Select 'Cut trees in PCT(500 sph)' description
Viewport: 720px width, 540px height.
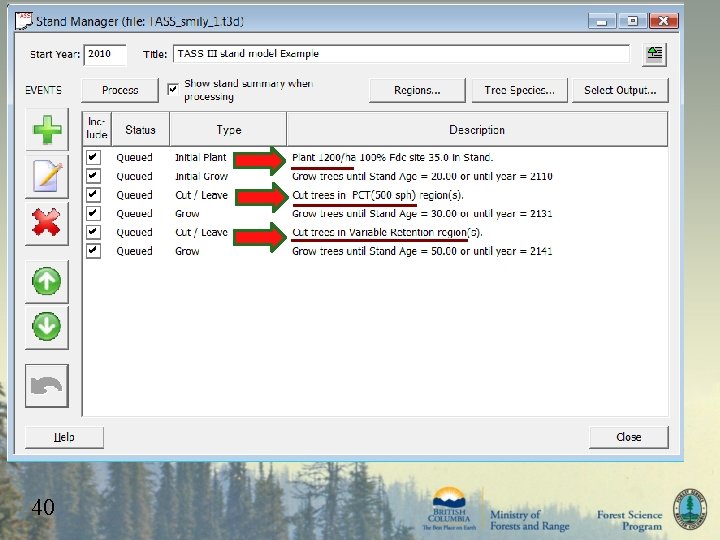(x=378, y=195)
